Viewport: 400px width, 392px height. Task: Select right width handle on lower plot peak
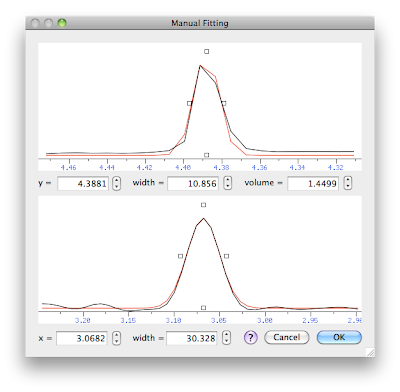coord(227,256)
